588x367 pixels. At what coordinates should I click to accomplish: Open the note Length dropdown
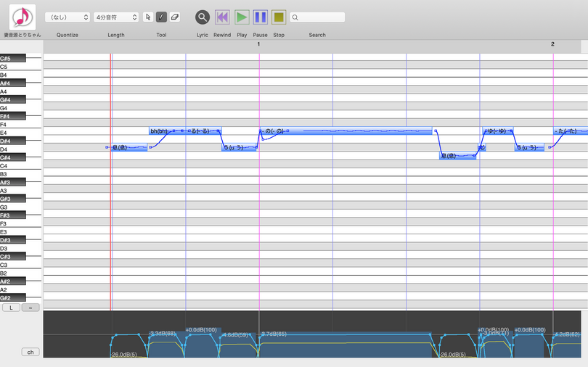click(x=116, y=17)
